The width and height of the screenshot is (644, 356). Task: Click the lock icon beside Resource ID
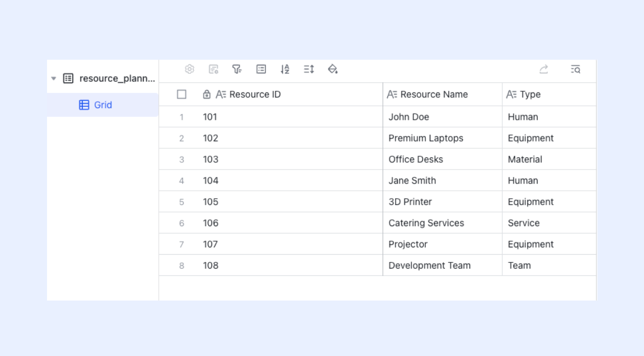click(x=206, y=95)
